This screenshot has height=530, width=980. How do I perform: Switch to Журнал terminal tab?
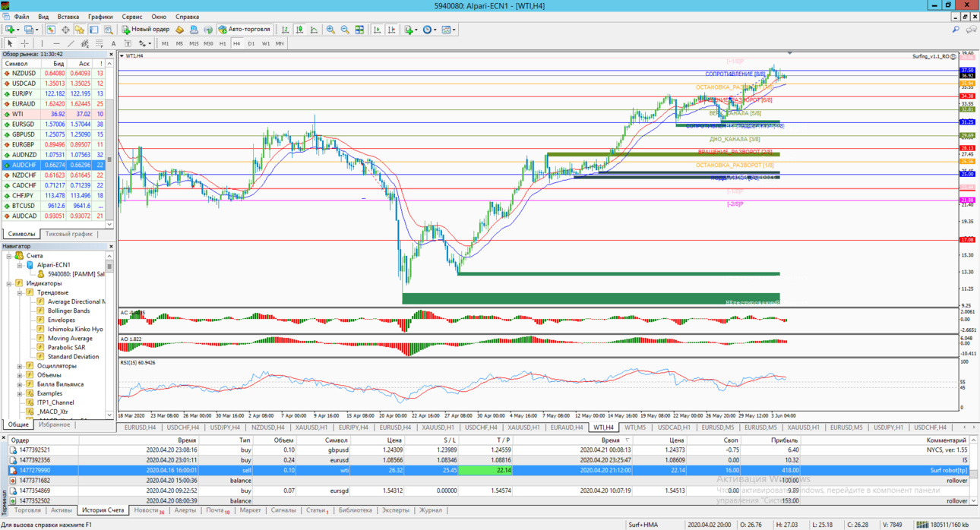click(431, 510)
